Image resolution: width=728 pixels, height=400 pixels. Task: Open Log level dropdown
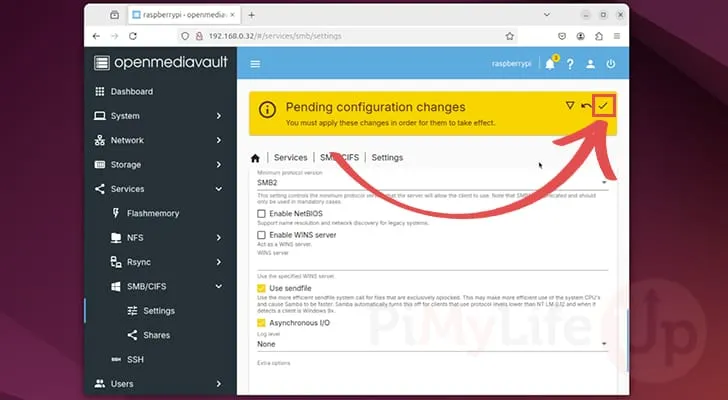(432, 344)
